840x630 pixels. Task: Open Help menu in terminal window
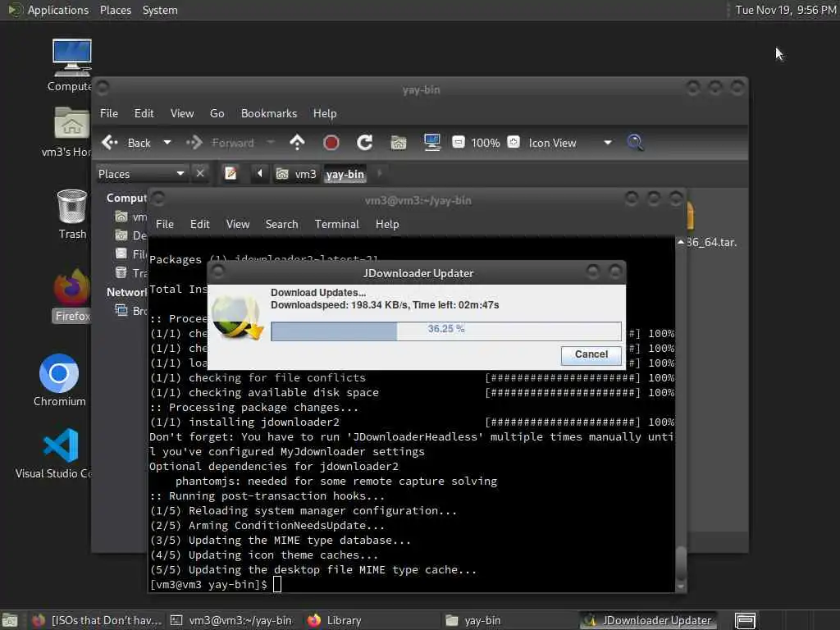pos(387,225)
